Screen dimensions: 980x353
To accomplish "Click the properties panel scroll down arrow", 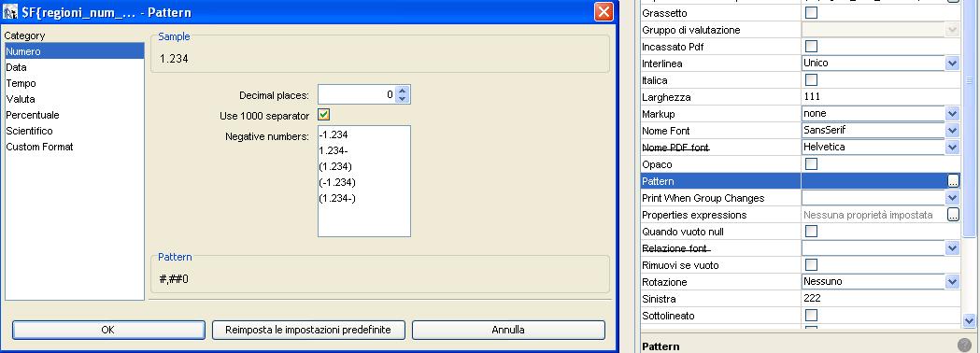I will click(x=969, y=321).
